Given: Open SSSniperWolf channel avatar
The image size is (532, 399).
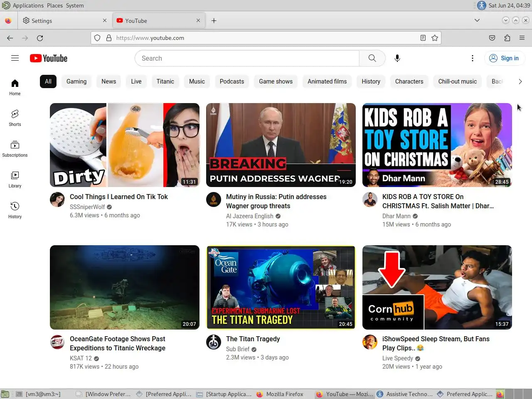Looking at the screenshot, I should click(x=57, y=199).
